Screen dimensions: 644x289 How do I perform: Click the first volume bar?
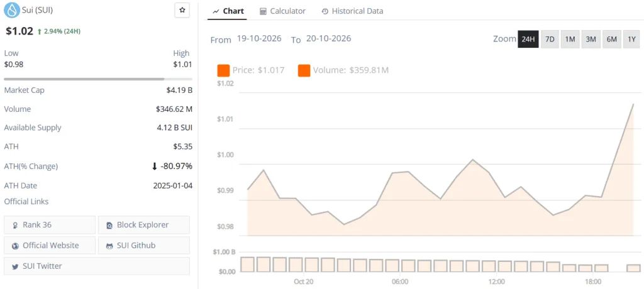(248, 264)
